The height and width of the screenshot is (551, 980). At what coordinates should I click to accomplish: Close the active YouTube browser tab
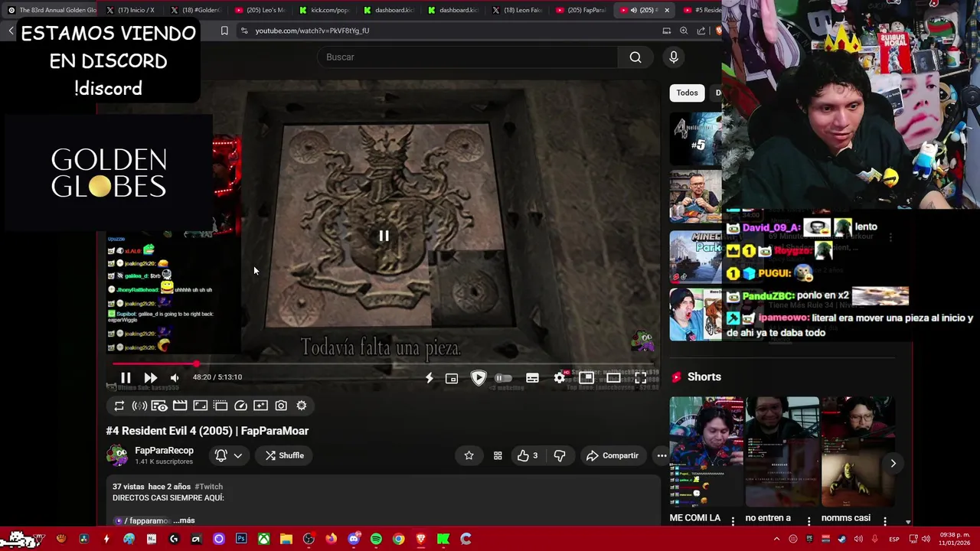pyautogui.click(x=667, y=10)
